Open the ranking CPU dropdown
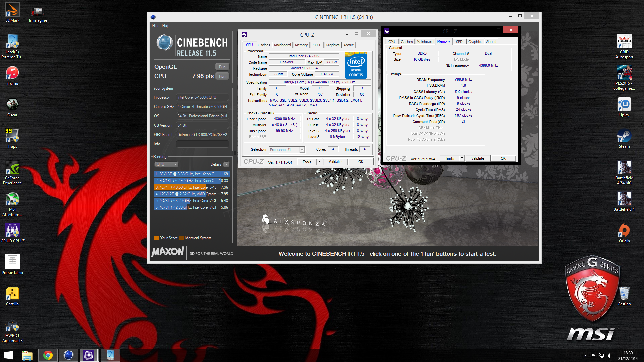The image size is (644, 362). [167, 164]
